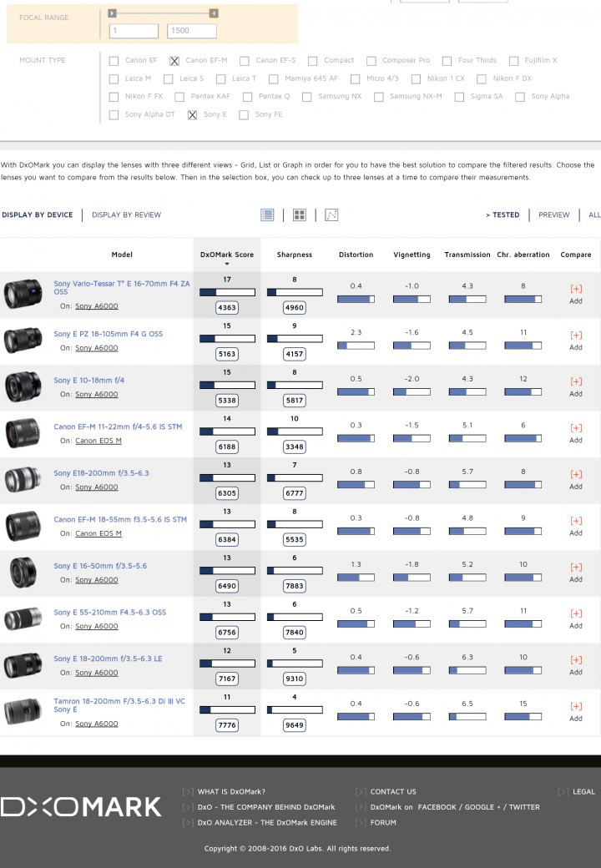The width and height of the screenshot is (601, 868).
Task: Open Canon EOS M link under EF-M 11-22mm
Action: [x=98, y=441]
